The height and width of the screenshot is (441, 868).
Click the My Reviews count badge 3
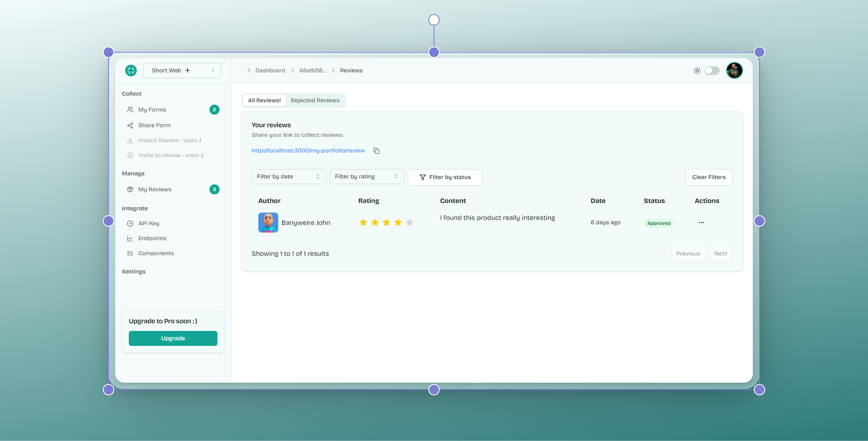point(214,189)
